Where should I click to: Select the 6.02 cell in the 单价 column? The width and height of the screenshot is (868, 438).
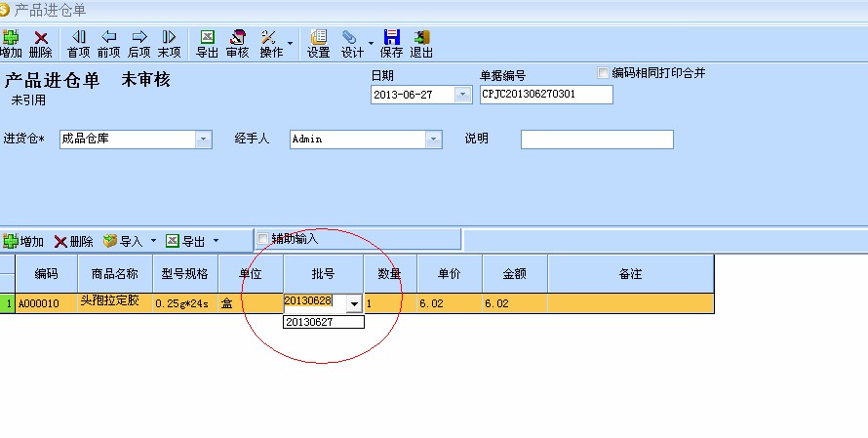tap(450, 303)
